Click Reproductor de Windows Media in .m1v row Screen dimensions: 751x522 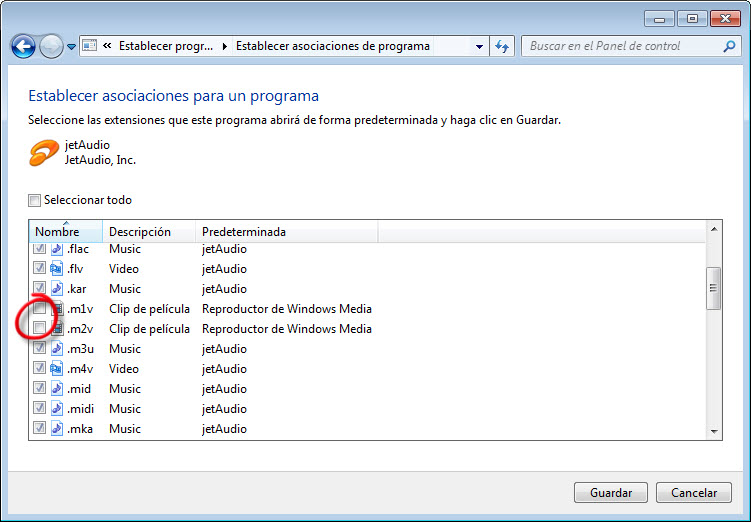tap(287, 309)
